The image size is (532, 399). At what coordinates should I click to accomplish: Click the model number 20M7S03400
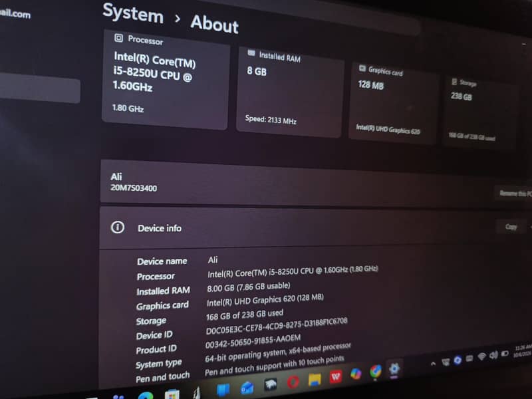pos(134,188)
